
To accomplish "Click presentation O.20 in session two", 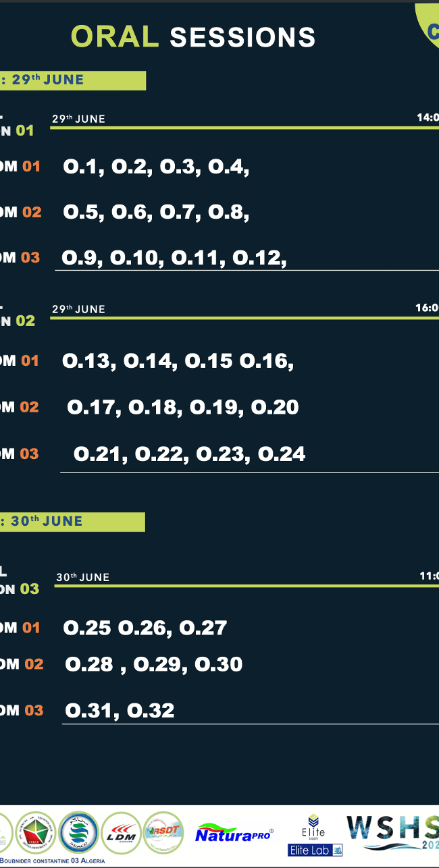I will click(x=275, y=407).
